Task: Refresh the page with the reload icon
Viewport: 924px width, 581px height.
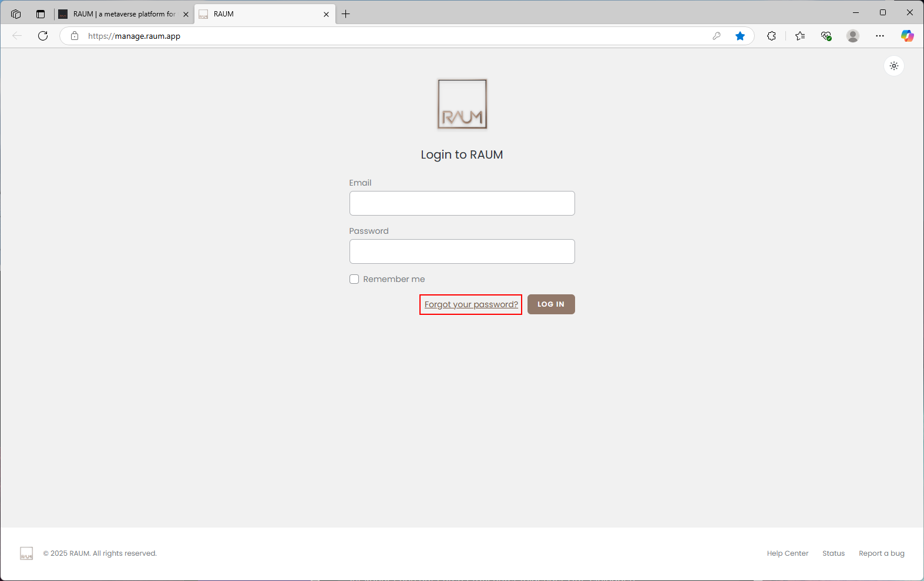Action: coord(43,36)
